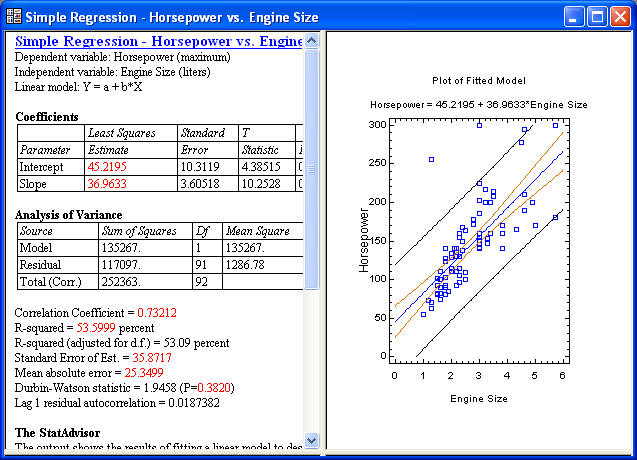
Task: Click the Residual sum of squares 117097.
Action: [121, 265]
